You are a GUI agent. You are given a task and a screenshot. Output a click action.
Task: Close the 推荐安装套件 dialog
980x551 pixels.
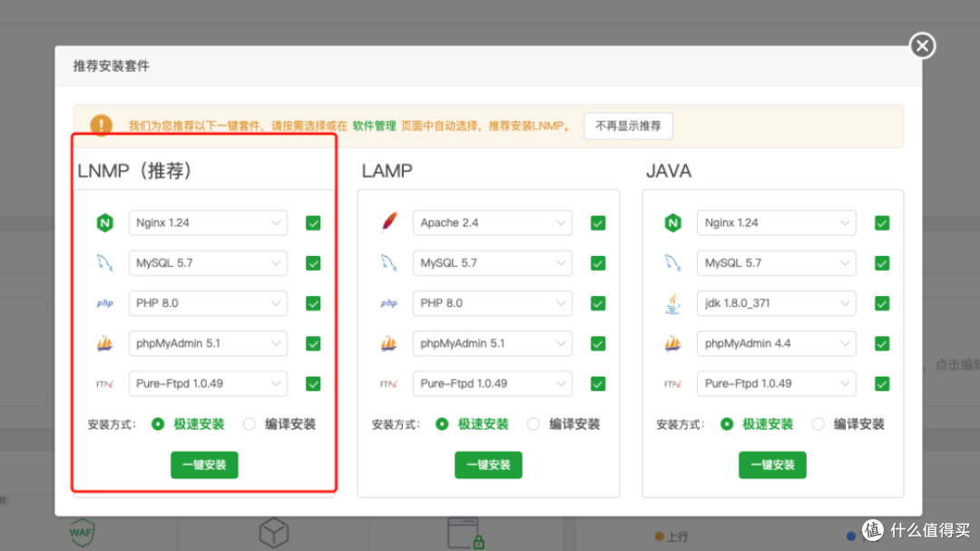click(922, 45)
